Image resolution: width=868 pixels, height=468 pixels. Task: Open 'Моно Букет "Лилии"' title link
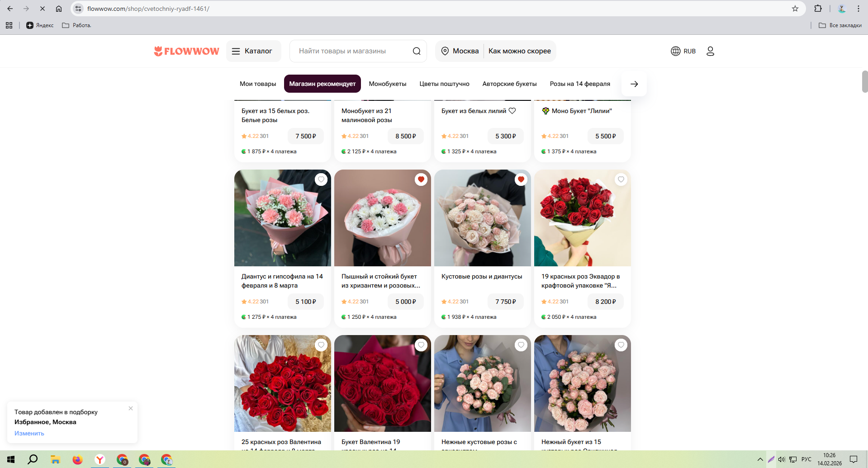577,111
